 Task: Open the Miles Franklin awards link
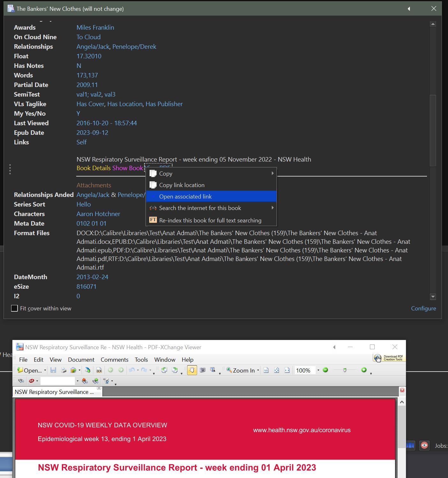coord(95,27)
